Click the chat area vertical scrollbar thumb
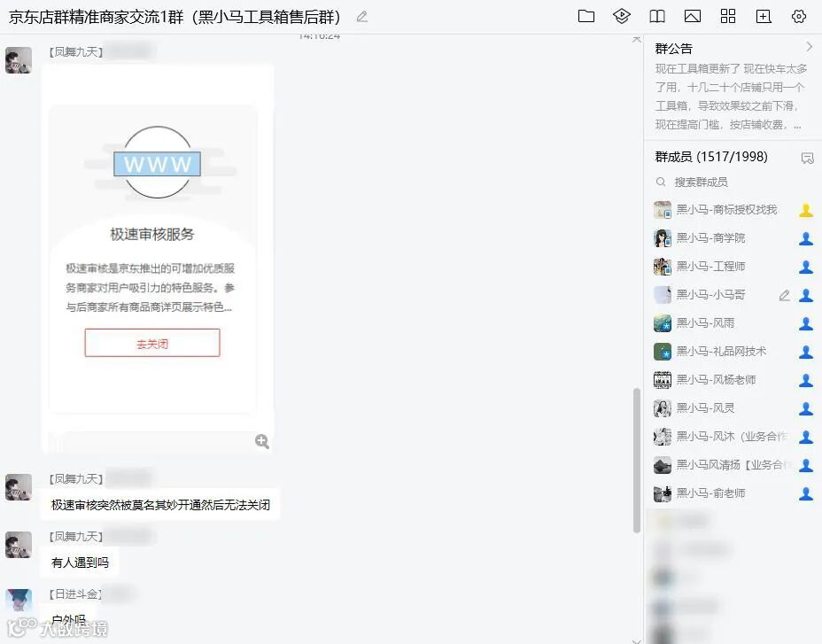 click(636, 461)
